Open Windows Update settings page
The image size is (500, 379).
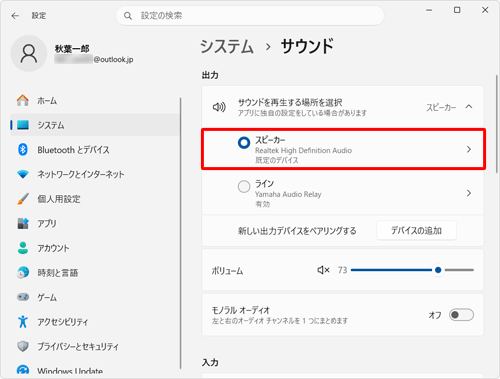(x=95, y=370)
